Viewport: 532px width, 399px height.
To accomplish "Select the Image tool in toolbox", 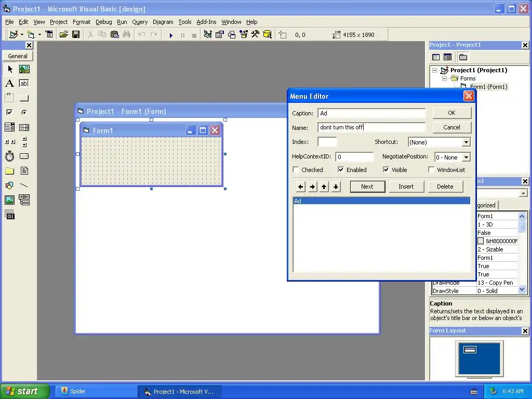I will coord(10,200).
